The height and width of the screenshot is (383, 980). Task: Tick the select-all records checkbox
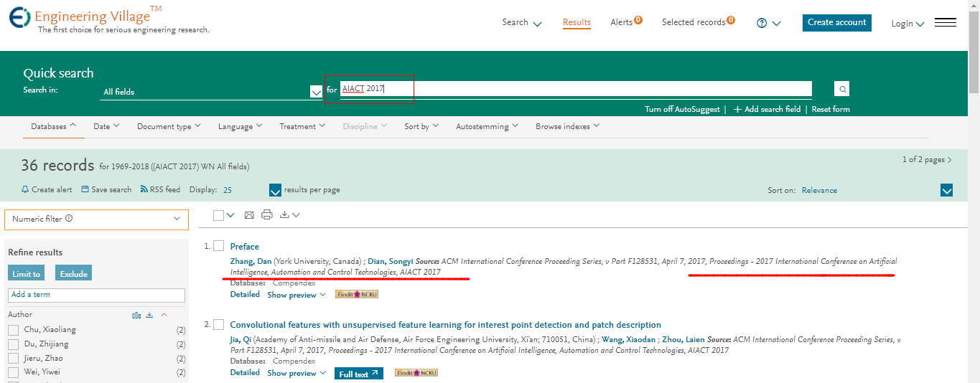pos(219,215)
